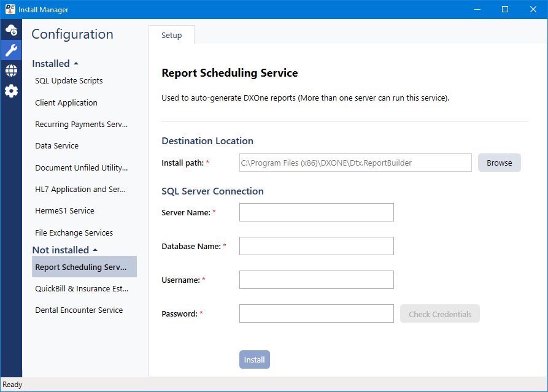Open the Data Service item
This screenshot has height=392, width=548.
coord(56,145)
